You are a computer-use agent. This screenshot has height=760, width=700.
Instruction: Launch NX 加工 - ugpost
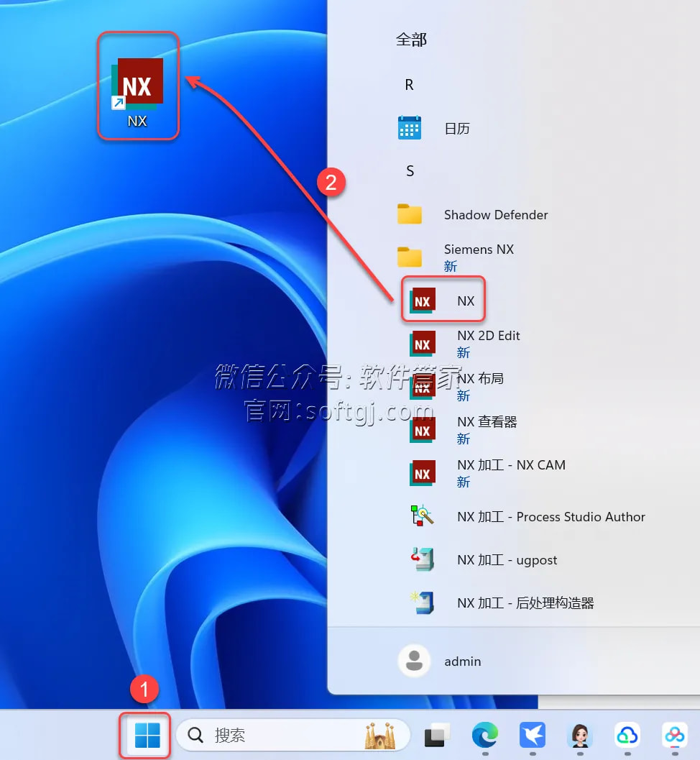point(507,560)
